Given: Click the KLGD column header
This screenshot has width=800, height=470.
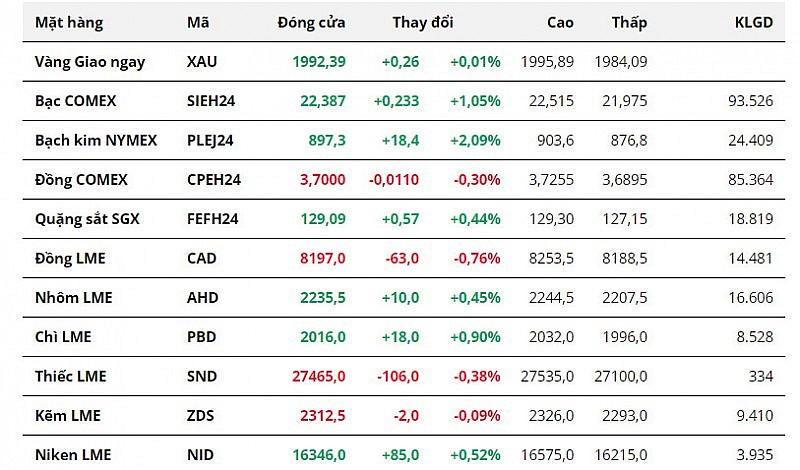Looking at the screenshot, I should pyautogui.click(x=753, y=22).
